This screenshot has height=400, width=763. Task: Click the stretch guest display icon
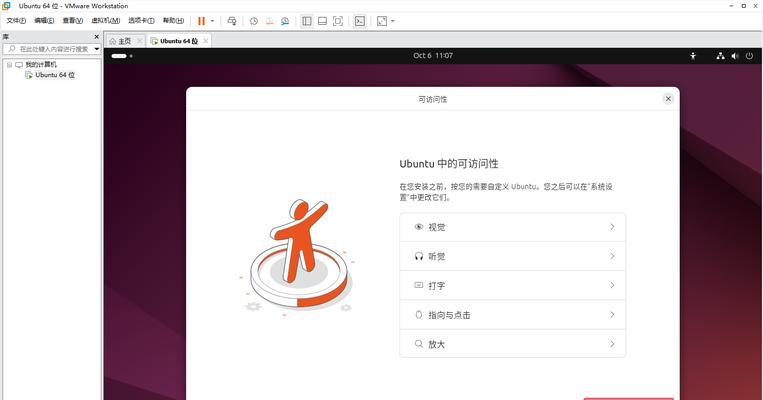click(382, 21)
